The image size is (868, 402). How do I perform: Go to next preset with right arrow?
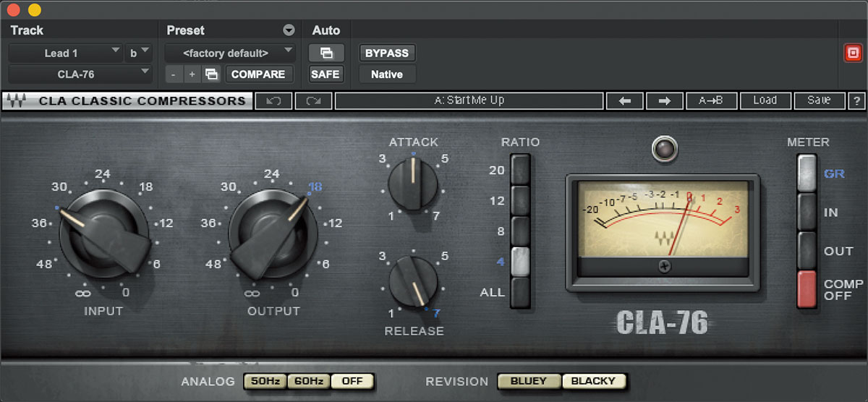pos(664,100)
